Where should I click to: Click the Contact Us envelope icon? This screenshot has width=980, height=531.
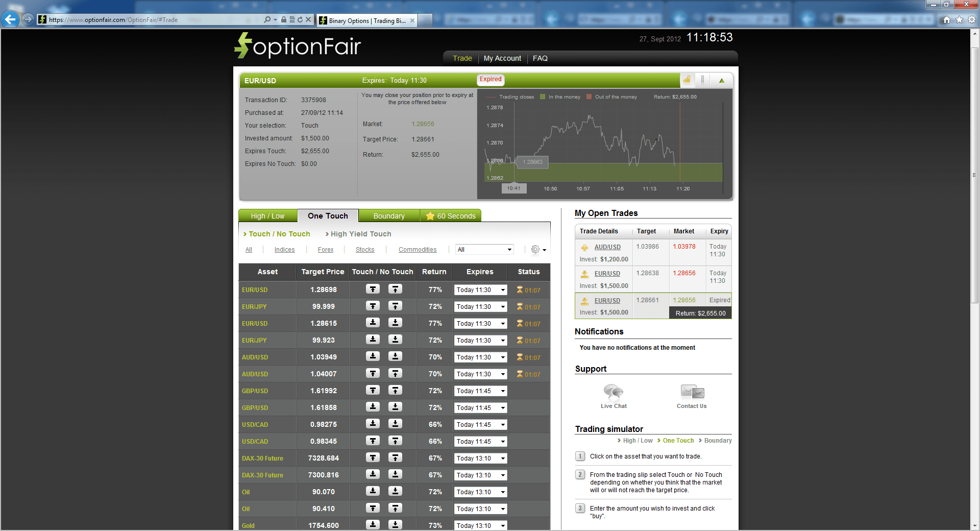(692, 392)
